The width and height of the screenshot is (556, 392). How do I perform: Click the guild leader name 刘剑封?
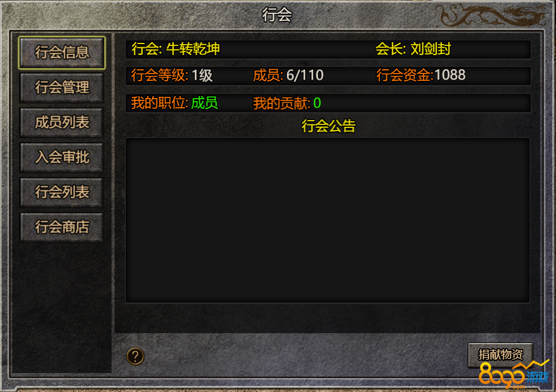[x=430, y=49]
